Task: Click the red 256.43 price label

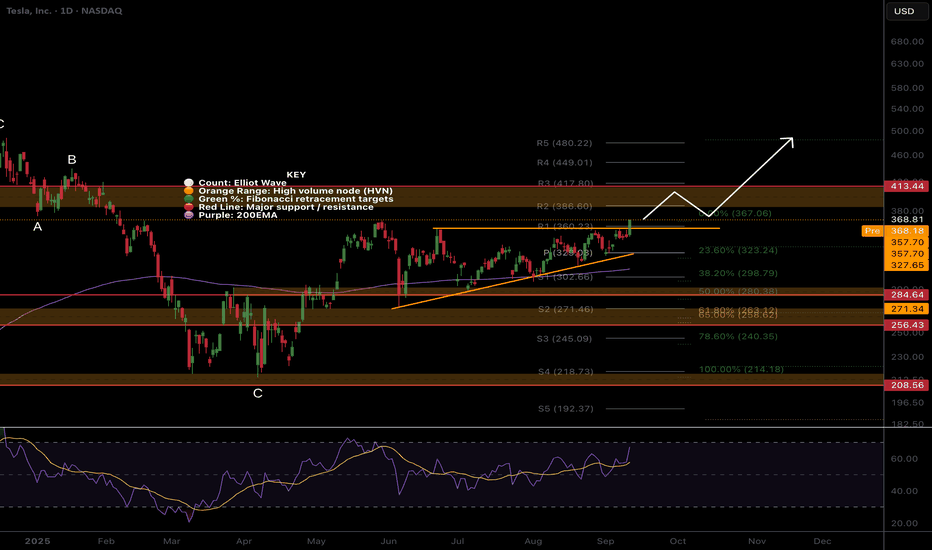Action: coord(907,325)
